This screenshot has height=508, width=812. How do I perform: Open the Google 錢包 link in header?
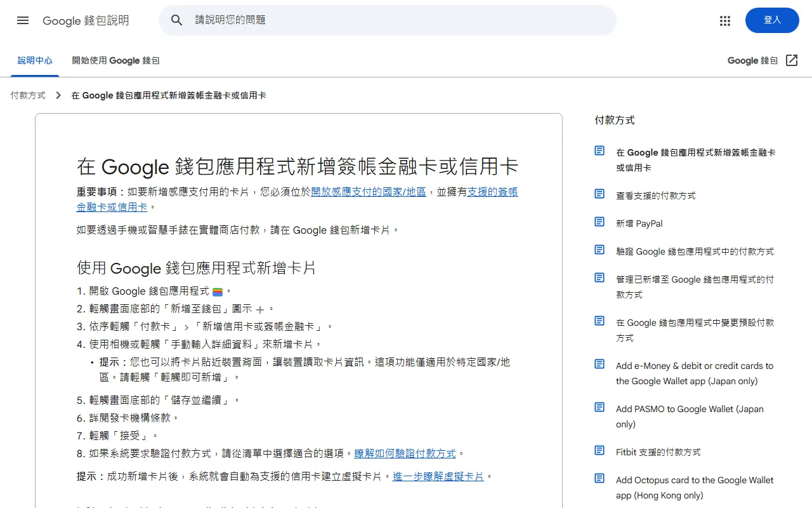[752, 60]
